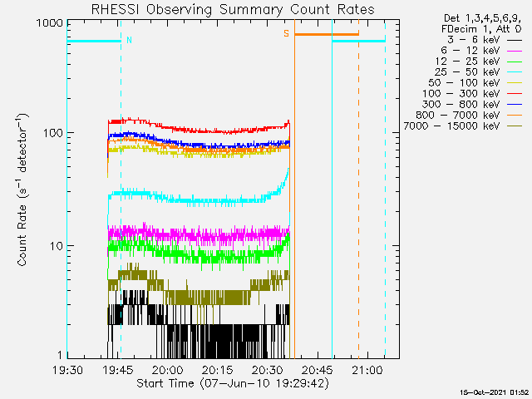The width and height of the screenshot is (532, 399).
Task: Click the 1000 count rate axis label
Action: coord(50,23)
